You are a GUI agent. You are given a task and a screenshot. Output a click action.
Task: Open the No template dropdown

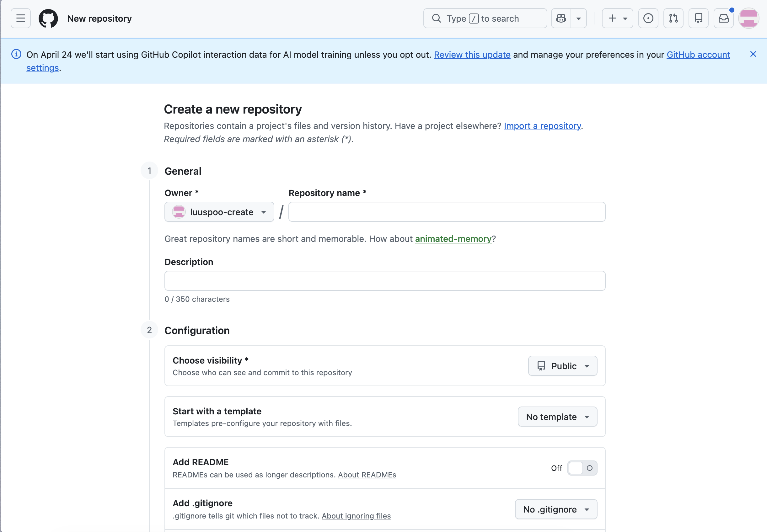pos(557,416)
